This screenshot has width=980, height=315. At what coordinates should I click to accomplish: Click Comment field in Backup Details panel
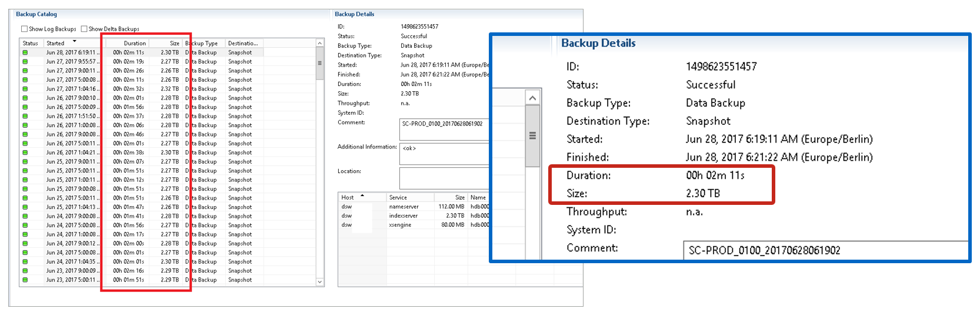(x=444, y=130)
